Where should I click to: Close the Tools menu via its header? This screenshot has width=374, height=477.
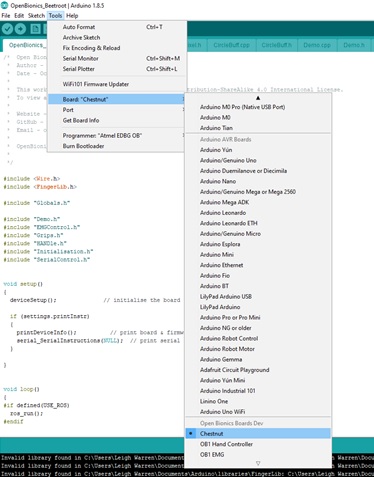pos(55,16)
